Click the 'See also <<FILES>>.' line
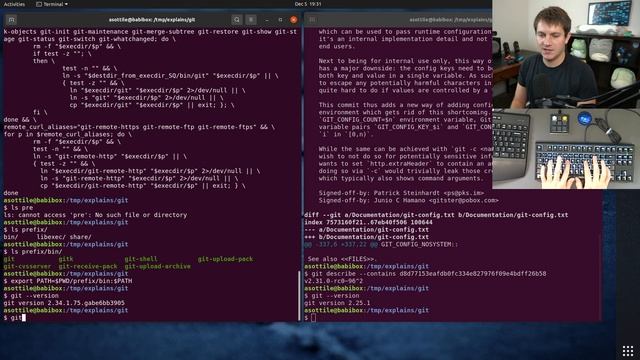Image resolution: width=640 pixels, height=360 pixels. point(342,259)
